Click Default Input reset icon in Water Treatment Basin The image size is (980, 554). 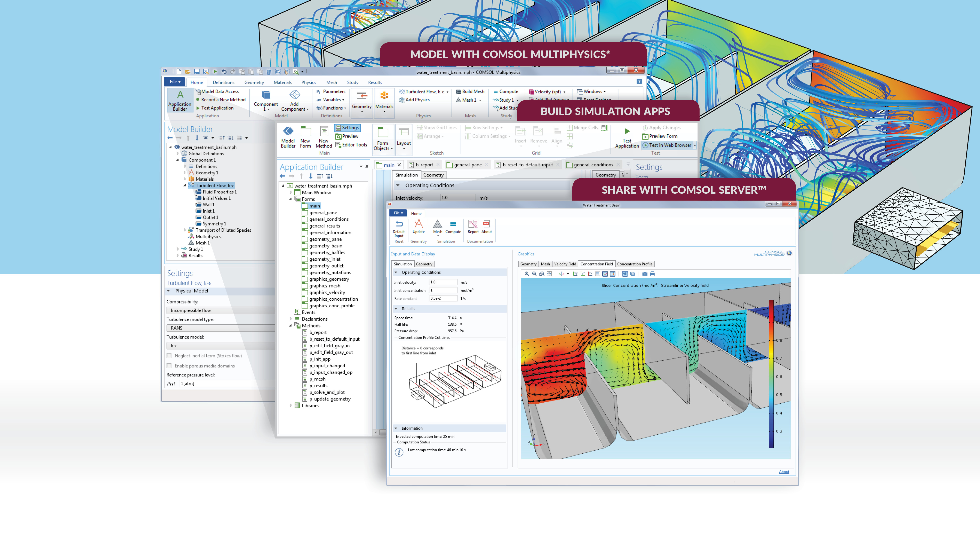pyautogui.click(x=399, y=224)
